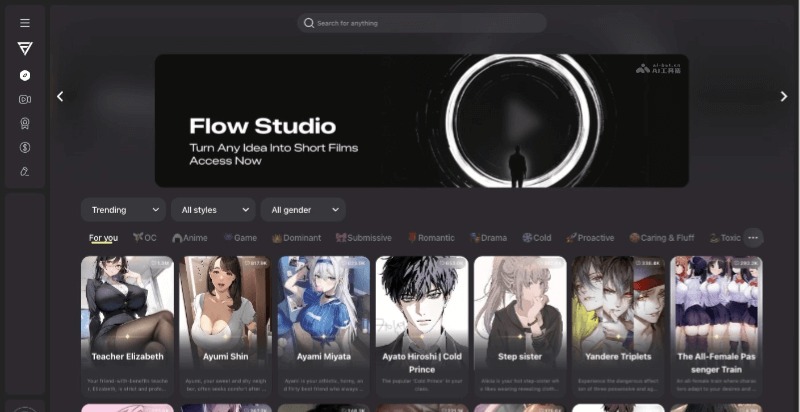Open the Yandere Triplets character card
Viewport: 800px width, 412px height.
point(618,326)
